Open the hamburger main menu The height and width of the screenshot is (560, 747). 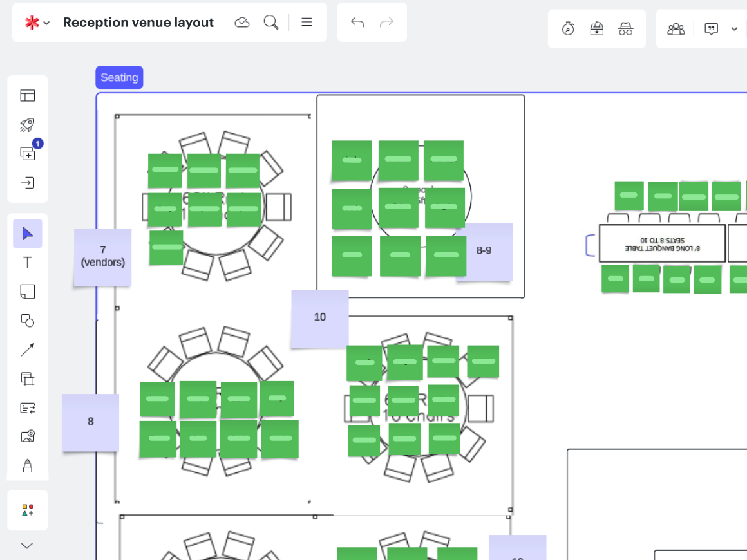pyautogui.click(x=307, y=23)
